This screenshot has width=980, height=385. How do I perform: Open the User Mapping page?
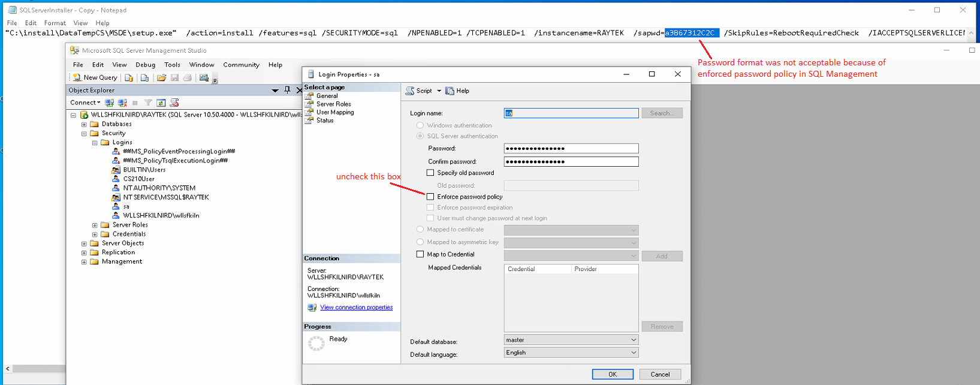point(334,112)
